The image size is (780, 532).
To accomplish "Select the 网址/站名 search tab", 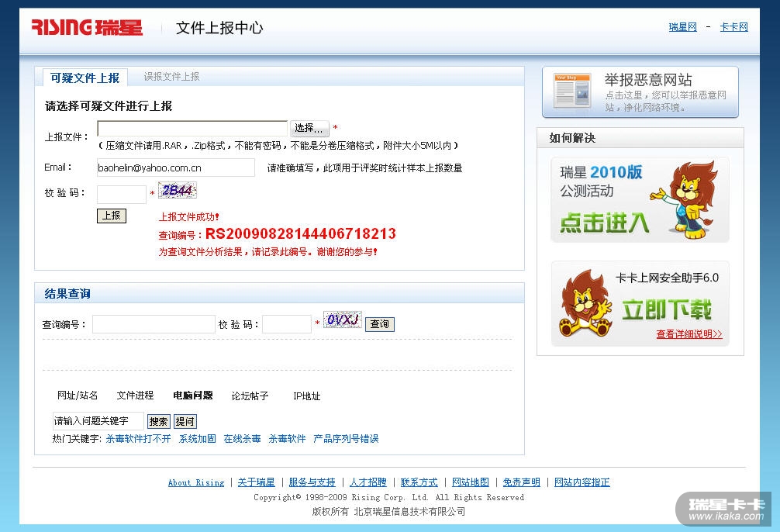I will 78,396.
